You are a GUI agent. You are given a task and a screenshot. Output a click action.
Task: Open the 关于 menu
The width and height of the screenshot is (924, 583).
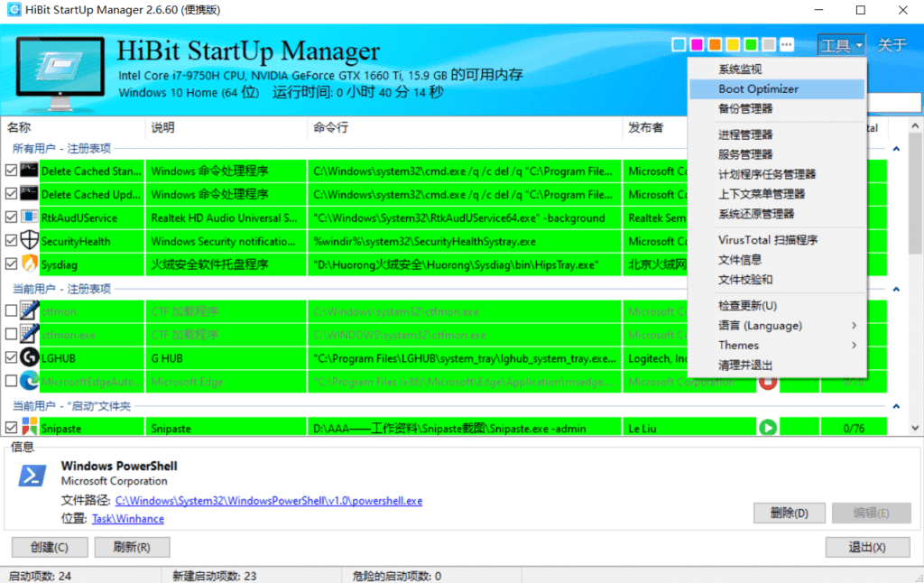pos(892,45)
